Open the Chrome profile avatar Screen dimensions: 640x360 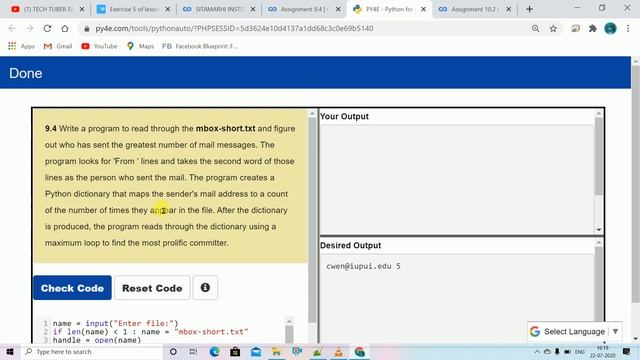(610, 28)
